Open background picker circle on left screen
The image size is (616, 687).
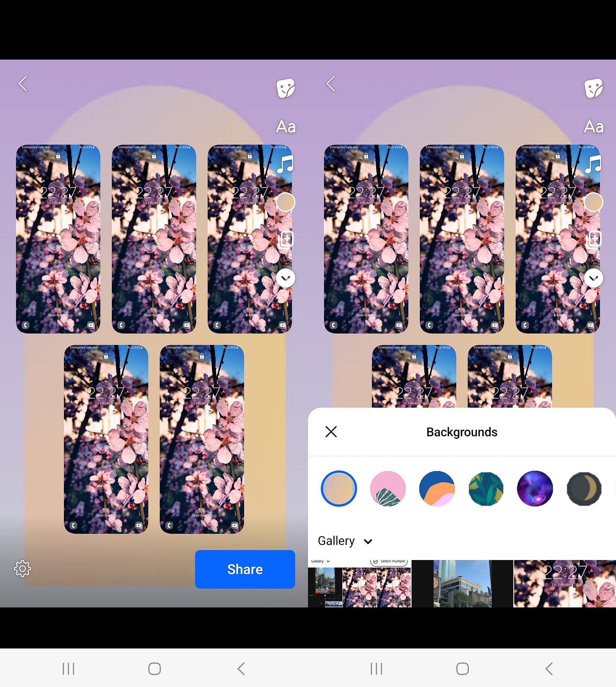coord(286,202)
